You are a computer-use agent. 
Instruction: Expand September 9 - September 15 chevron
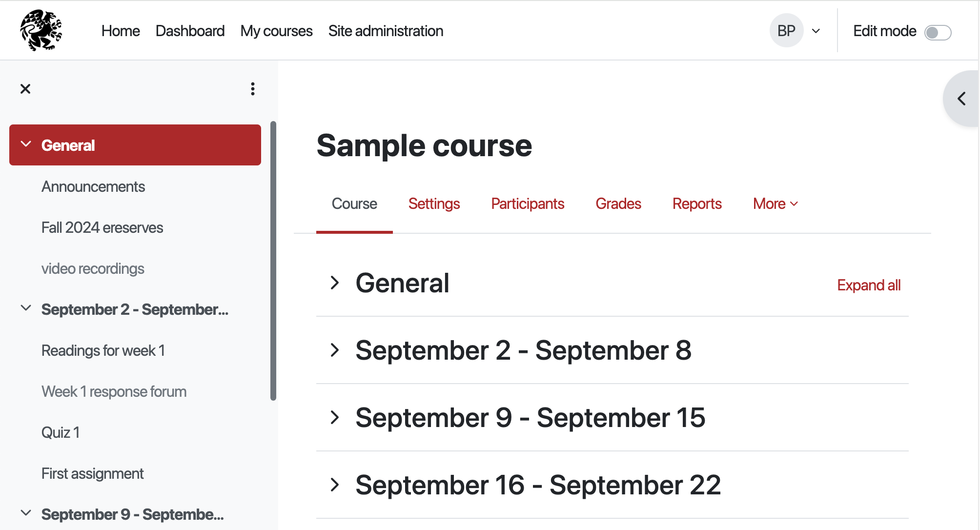(335, 417)
